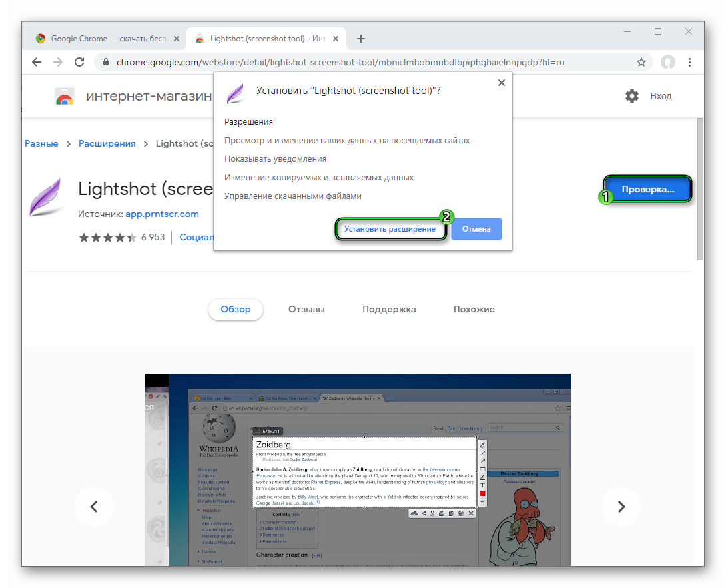This screenshot has width=726, height=588.
Task: Sign in via Вход
Action: tap(661, 97)
